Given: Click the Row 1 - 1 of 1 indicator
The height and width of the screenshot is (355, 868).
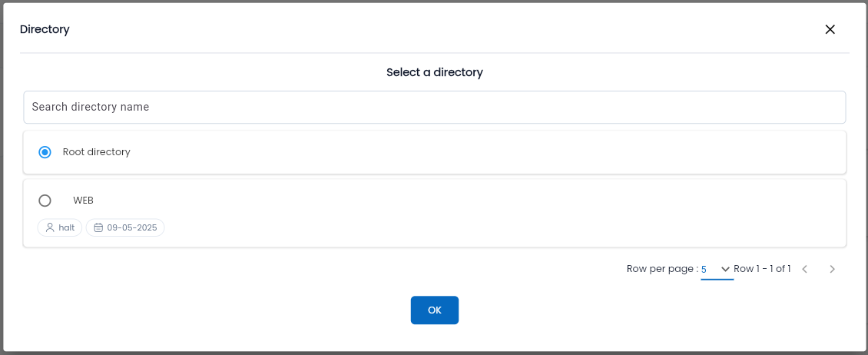Looking at the screenshot, I should [x=762, y=269].
